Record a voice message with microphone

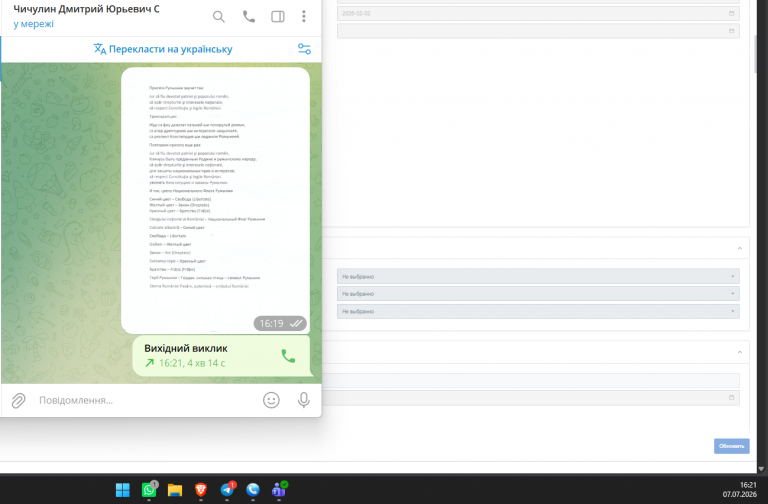(x=304, y=400)
